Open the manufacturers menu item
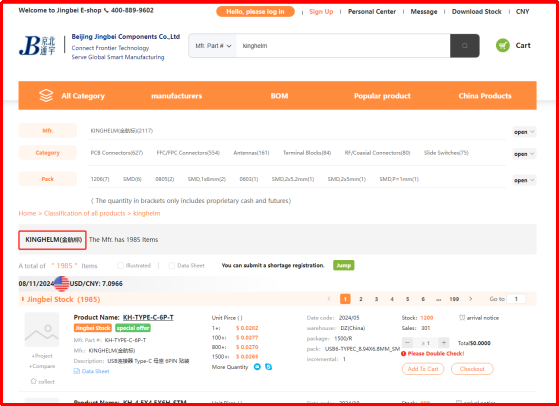The height and width of the screenshot is (406, 560). point(176,96)
